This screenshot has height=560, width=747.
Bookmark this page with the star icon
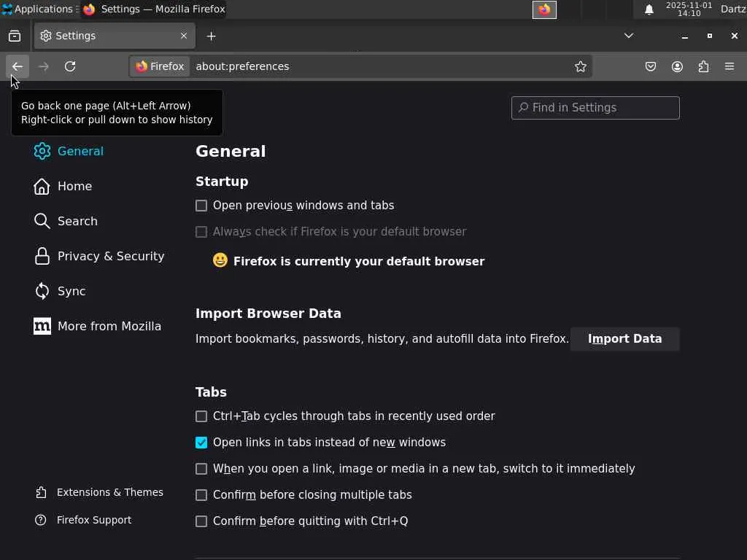coord(581,66)
